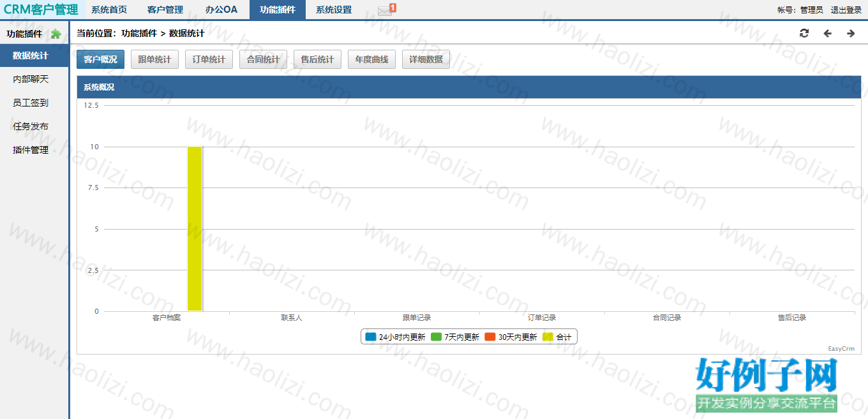Toggle the orange 30天内更新 legend series
Screen dimensions: 868x419
(511, 337)
